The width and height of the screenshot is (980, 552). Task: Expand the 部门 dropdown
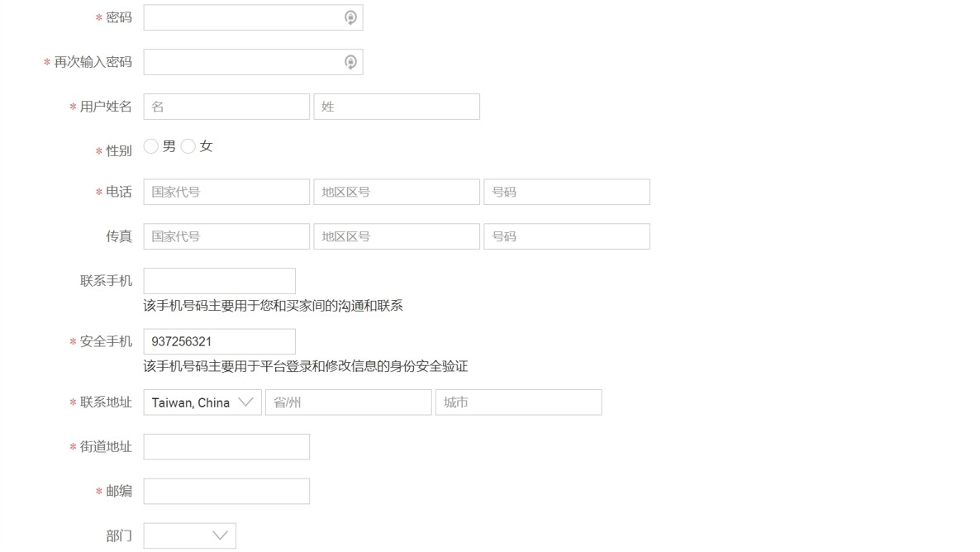point(190,535)
